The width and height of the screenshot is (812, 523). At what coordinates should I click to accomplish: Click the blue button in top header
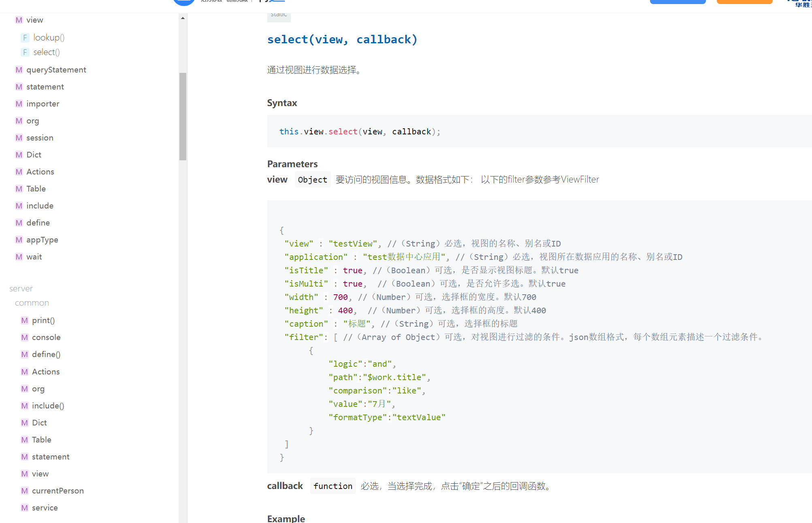click(x=678, y=2)
